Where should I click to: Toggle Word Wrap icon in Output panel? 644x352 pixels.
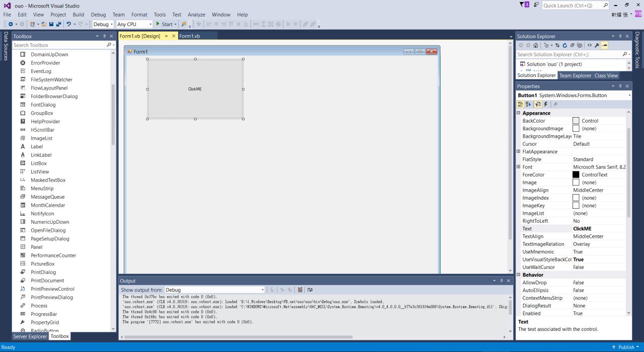(x=310, y=290)
